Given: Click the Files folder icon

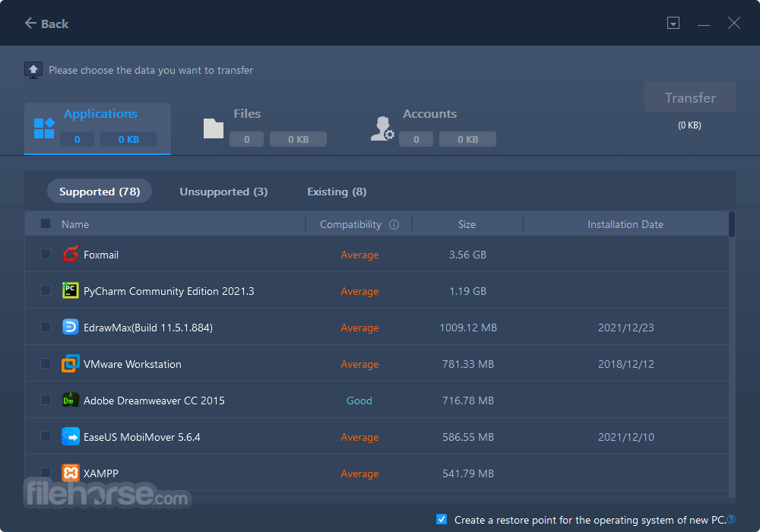Looking at the screenshot, I should 214,128.
